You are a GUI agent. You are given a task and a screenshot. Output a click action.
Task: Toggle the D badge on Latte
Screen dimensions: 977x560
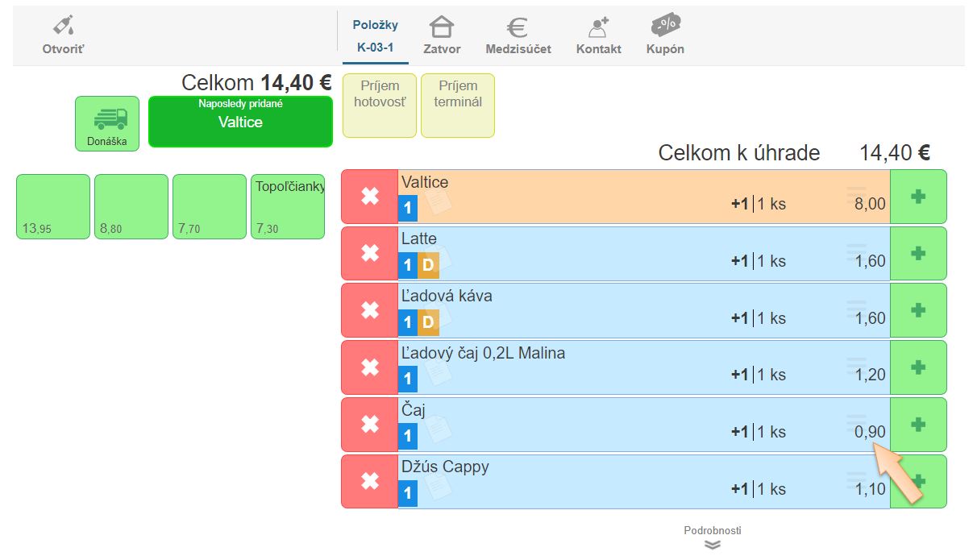[428, 265]
